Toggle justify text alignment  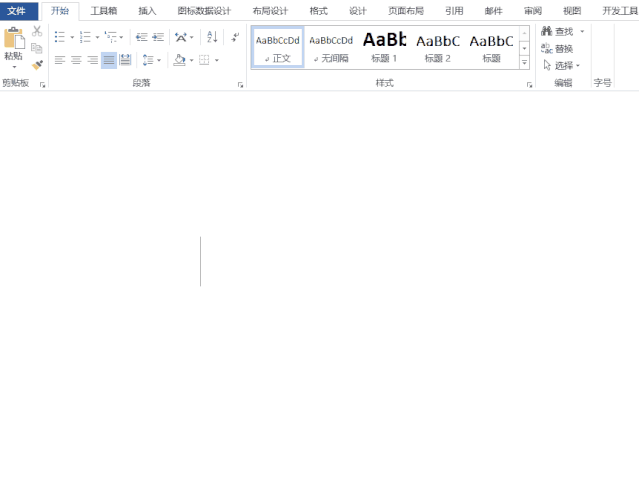[108, 60]
